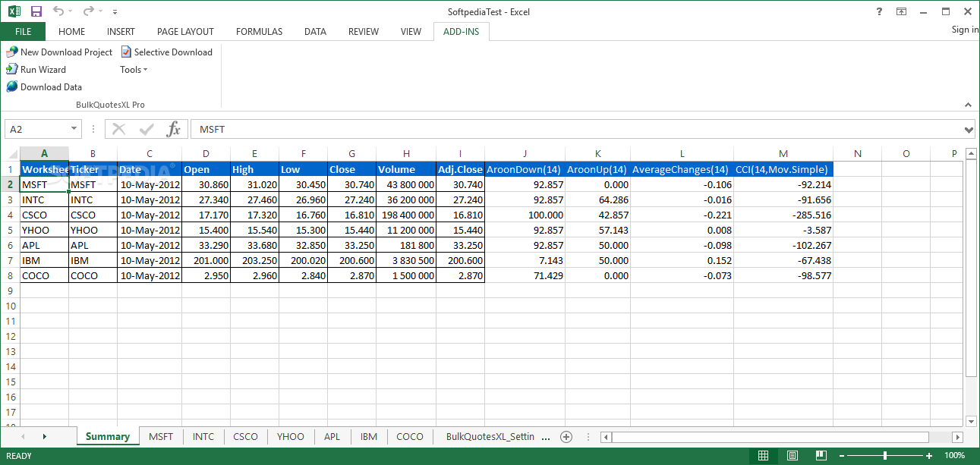Viewport: 980px width, 465px height.
Task: Select row 5 header
Action: pos(10,230)
